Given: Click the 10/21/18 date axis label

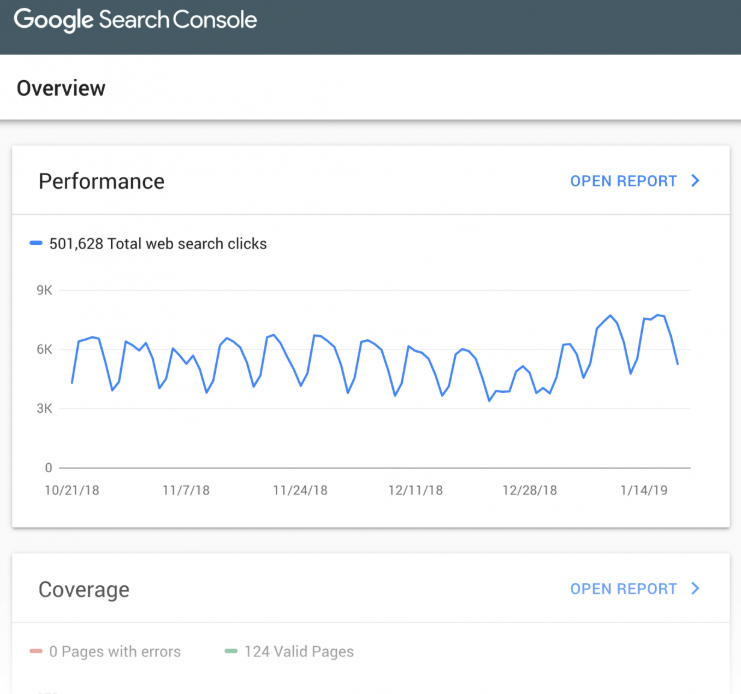Looking at the screenshot, I should click(72, 490).
